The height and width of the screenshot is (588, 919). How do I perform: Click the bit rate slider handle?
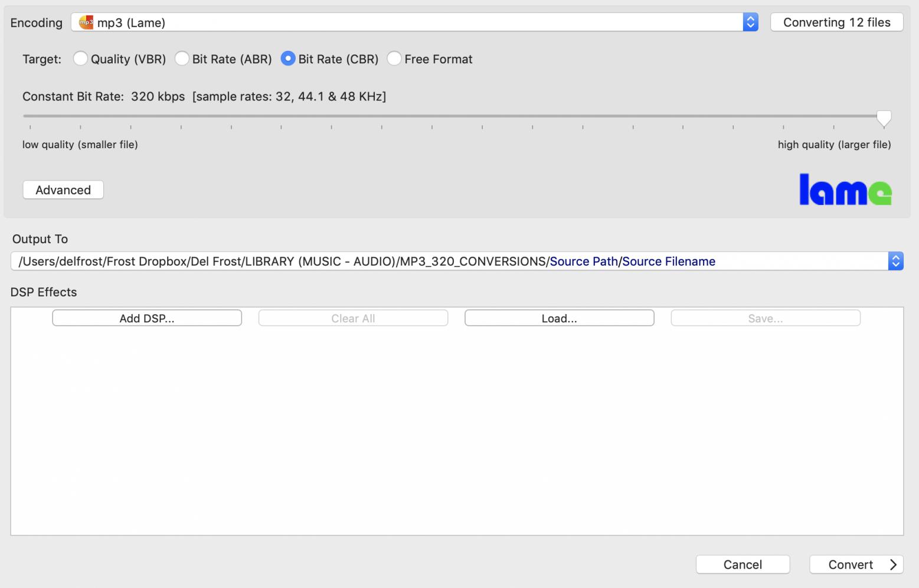[884, 119]
